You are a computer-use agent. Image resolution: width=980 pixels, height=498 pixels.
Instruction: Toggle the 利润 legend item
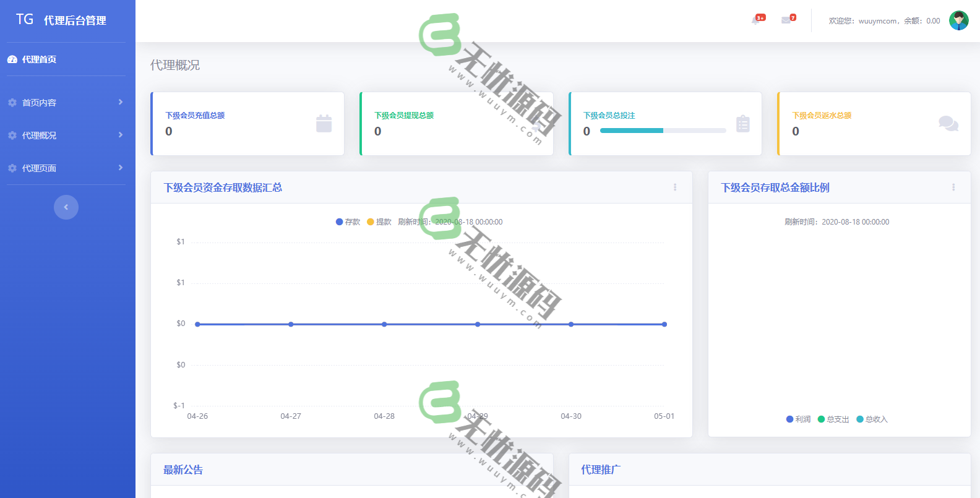pos(798,419)
